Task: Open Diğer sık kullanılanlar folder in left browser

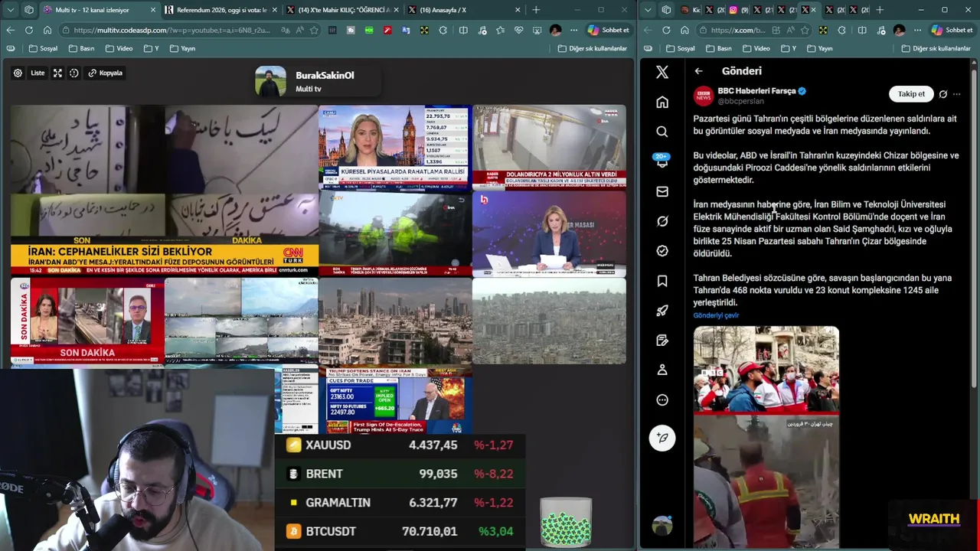Action: point(593,48)
